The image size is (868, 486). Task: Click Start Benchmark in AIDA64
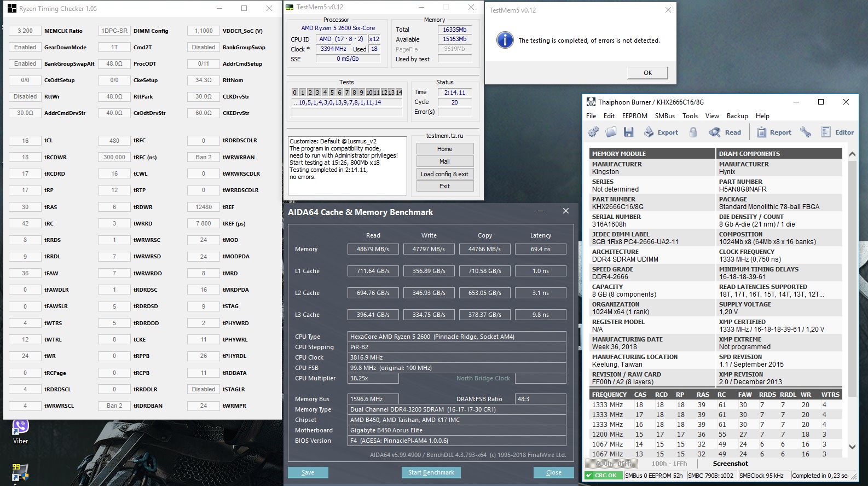tap(431, 472)
